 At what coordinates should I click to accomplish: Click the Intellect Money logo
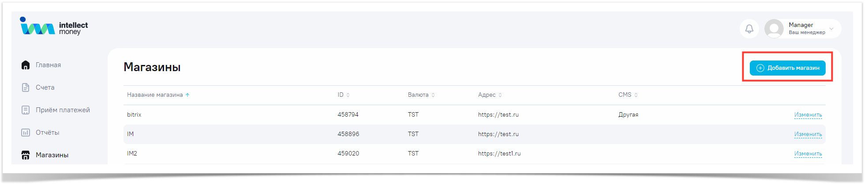click(54, 27)
